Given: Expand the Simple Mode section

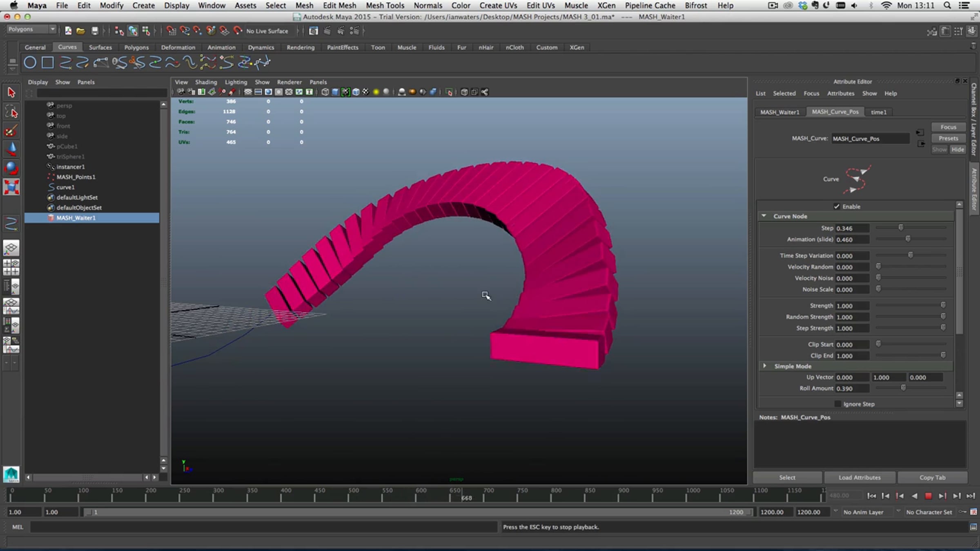Looking at the screenshot, I should coord(764,366).
